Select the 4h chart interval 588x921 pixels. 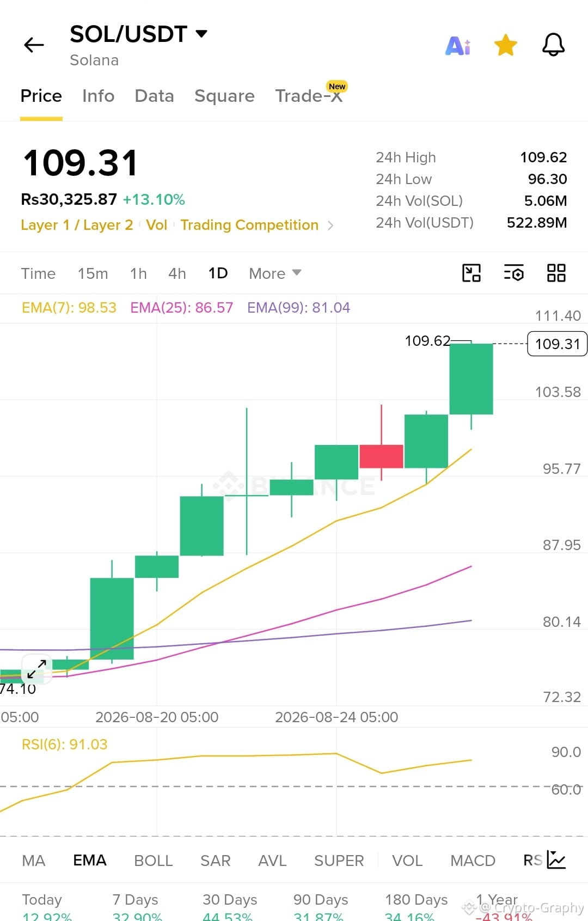177,273
